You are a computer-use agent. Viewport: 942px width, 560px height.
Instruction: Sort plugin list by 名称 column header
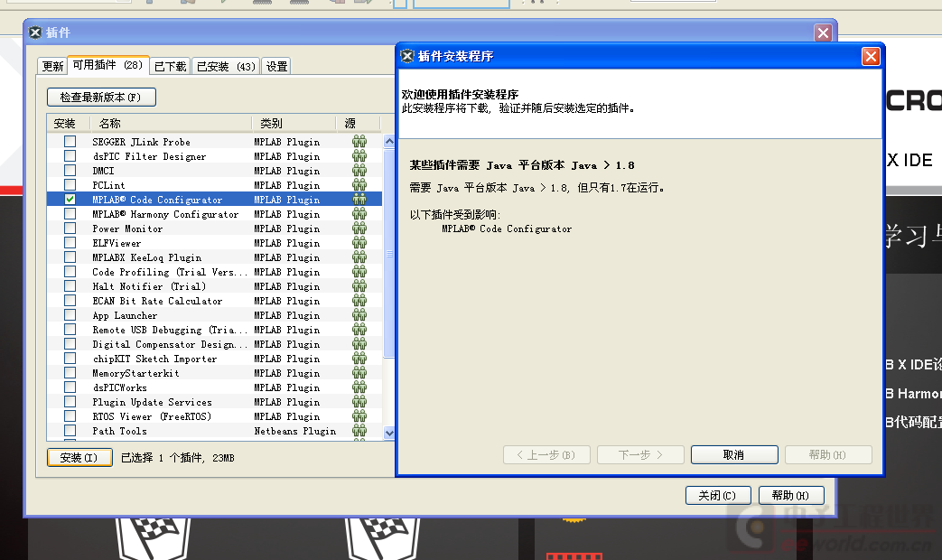point(171,123)
